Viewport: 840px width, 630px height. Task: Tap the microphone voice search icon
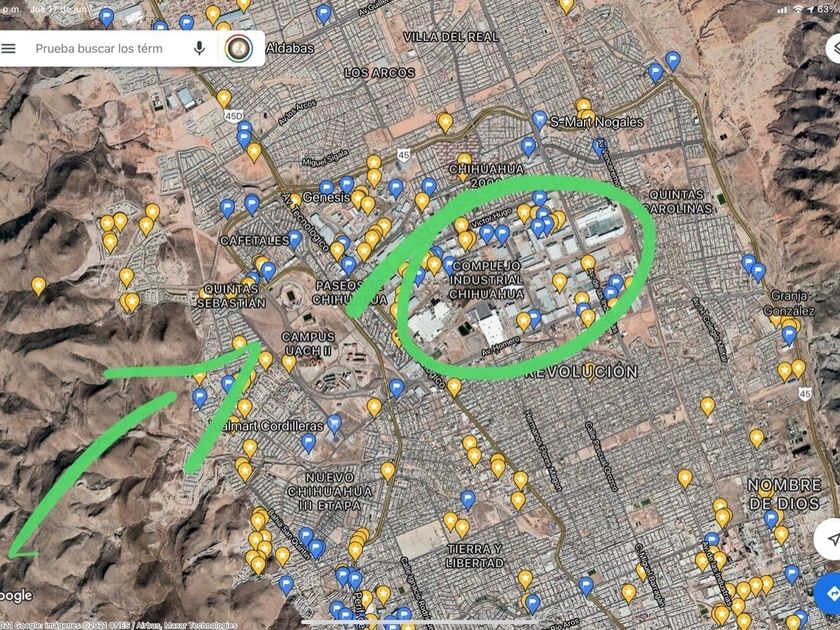(x=199, y=48)
